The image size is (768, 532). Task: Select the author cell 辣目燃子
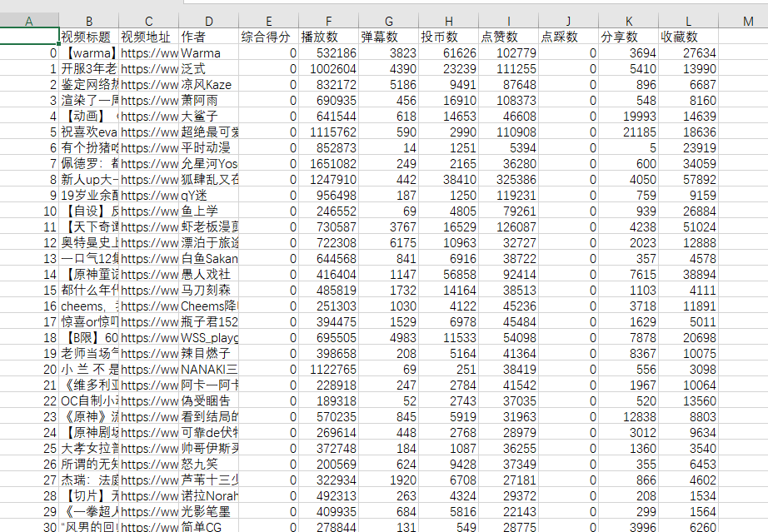point(208,353)
